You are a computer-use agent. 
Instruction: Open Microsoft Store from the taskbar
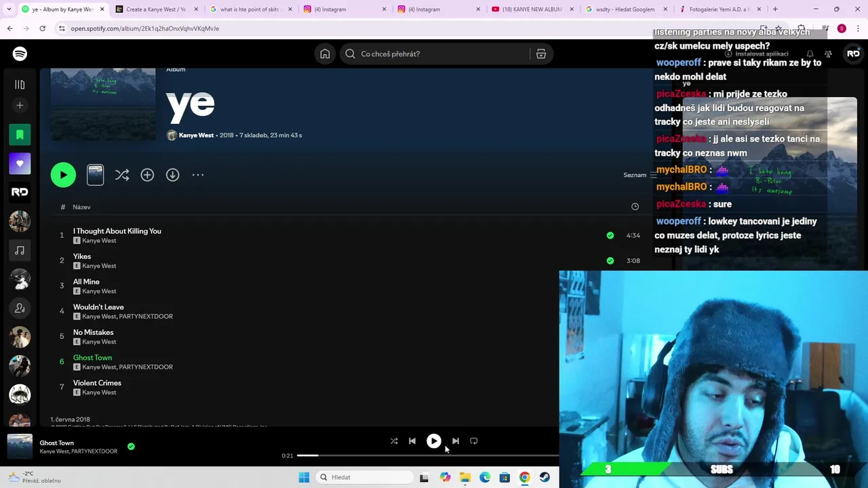pos(505,477)
